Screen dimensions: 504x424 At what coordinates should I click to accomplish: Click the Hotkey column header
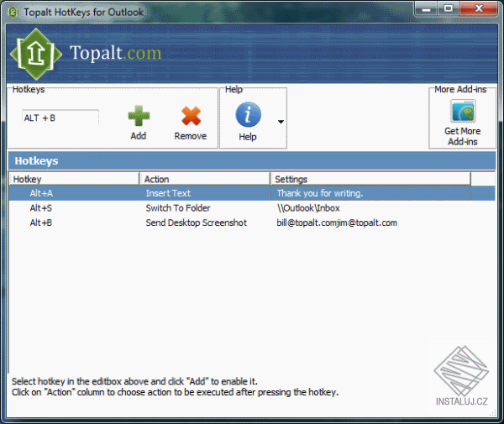[74, 179]
